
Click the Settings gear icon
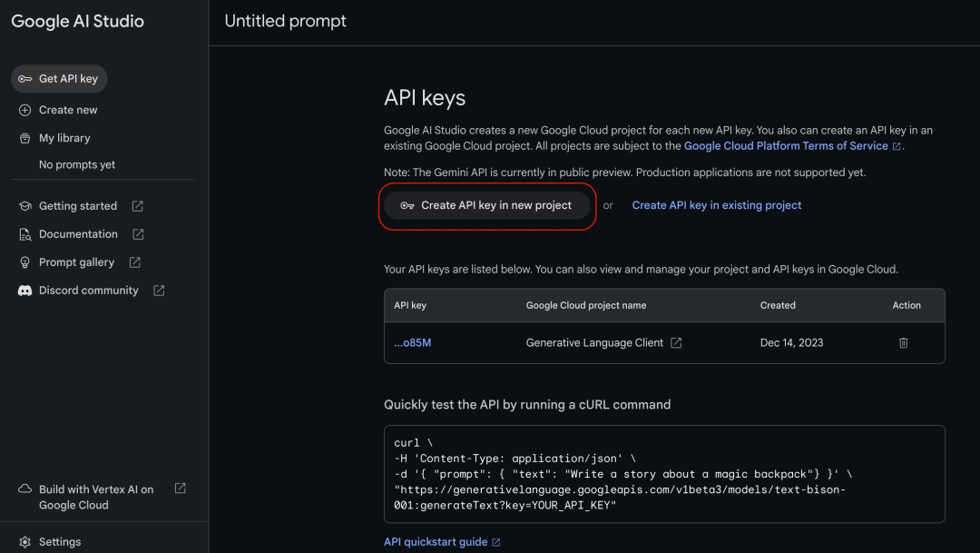click(25, 542)
